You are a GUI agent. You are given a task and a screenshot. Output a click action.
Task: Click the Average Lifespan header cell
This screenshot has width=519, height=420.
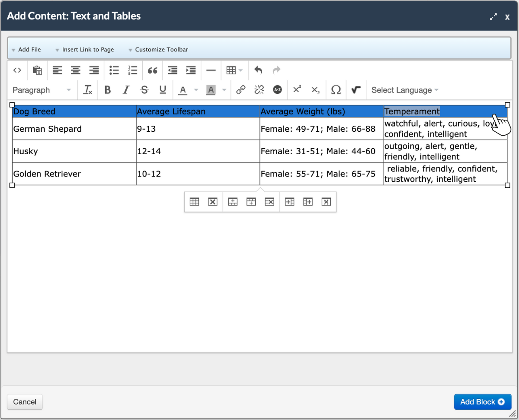coord(198,111)
